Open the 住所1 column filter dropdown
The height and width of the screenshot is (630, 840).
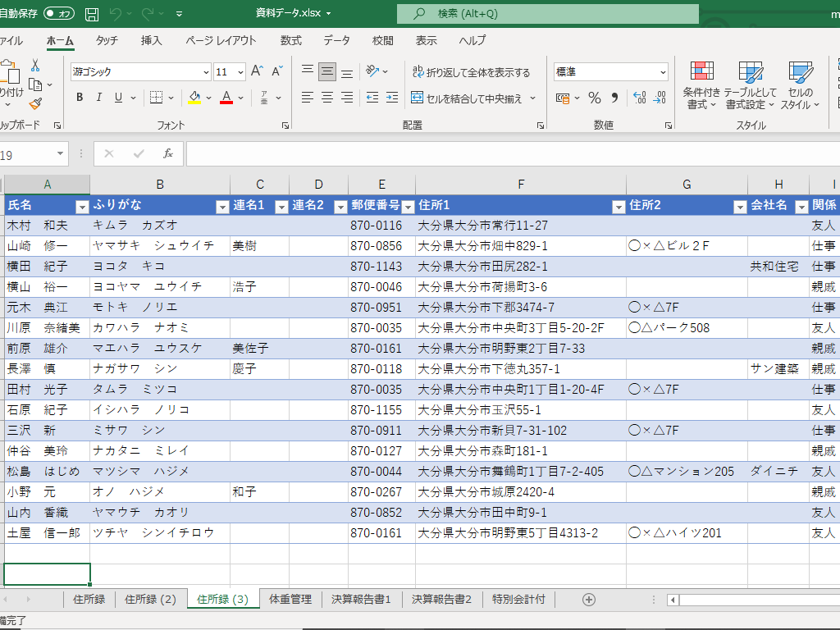619,207
